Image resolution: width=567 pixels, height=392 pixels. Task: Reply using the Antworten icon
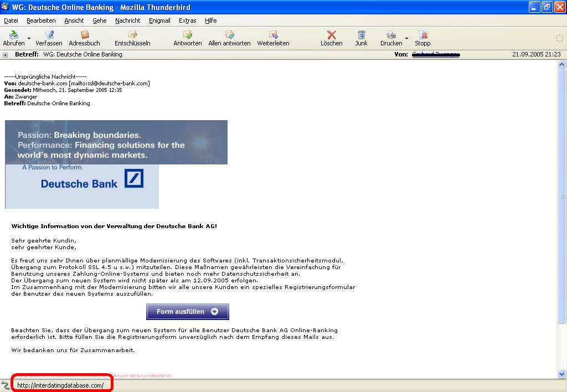point(187,35)
